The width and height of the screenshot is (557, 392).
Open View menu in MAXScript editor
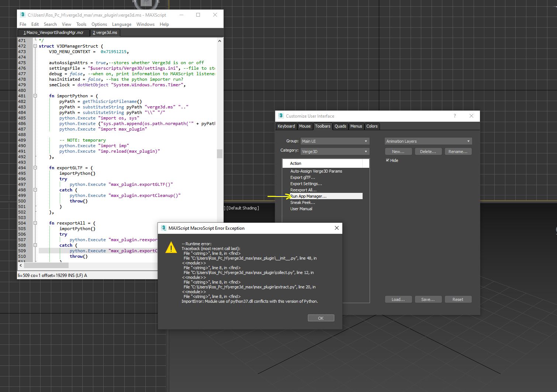(66, 24)
